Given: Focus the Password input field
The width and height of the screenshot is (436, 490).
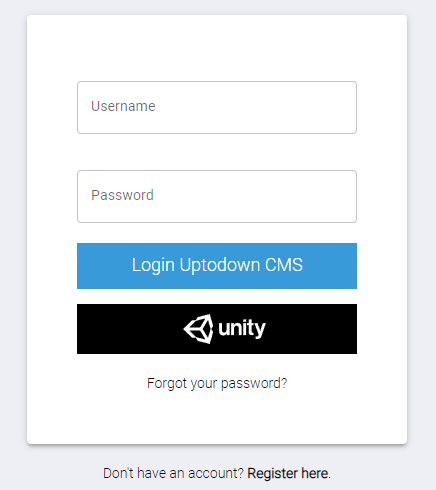Looking at the screenshot, I should pyautogui.click(x=217, y=196).
